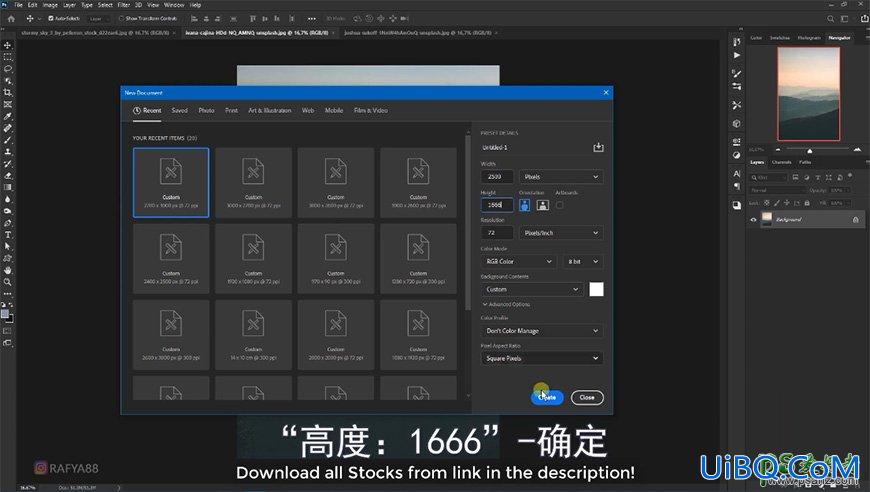This screenshot has width=870, height=492.
Task: Open the Don't Color Manage profile dropdown
Action: tap(542, 331)
